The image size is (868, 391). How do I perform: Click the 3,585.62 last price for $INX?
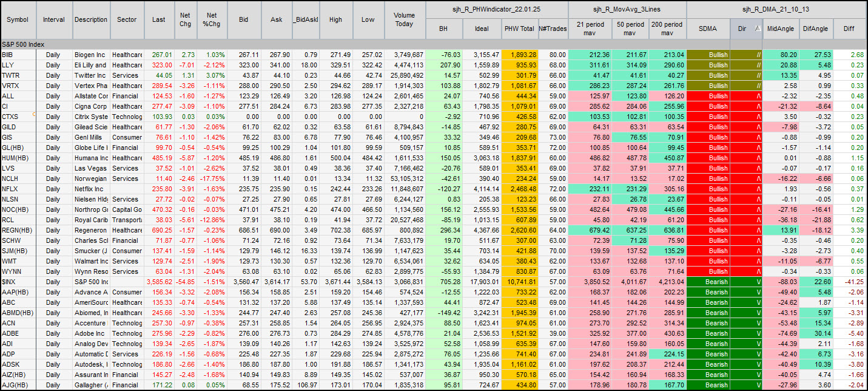(x=159, y=282)
